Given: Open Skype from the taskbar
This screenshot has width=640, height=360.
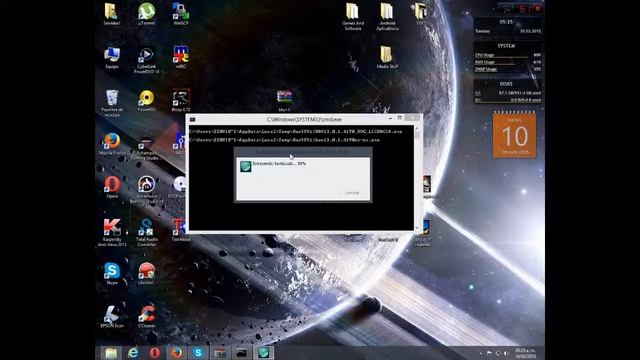Looking at the screenshot, I should [198, 353].
